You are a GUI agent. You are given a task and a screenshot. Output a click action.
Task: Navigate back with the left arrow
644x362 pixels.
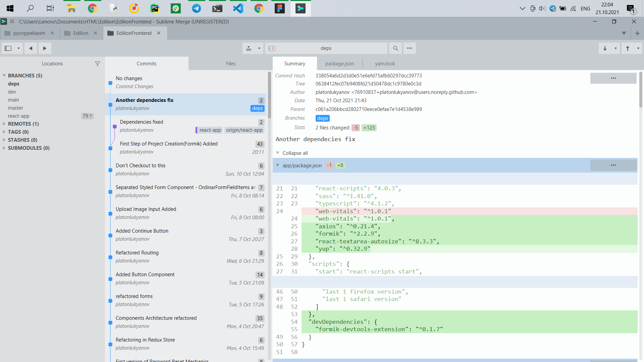point(31,48)
